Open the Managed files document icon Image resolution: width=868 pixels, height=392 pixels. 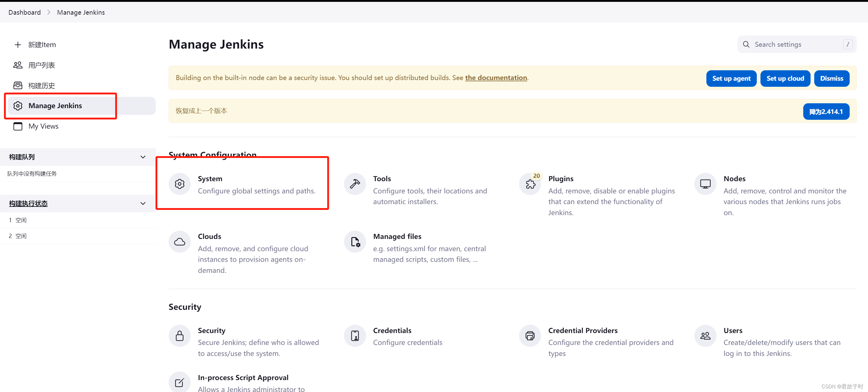(x=355, y=242)
